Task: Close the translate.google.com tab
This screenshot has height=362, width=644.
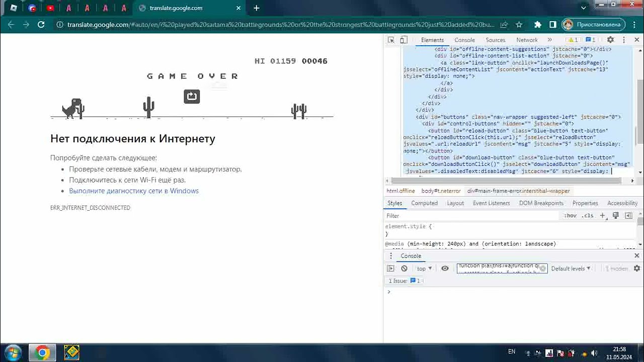Action: point(239,8)
